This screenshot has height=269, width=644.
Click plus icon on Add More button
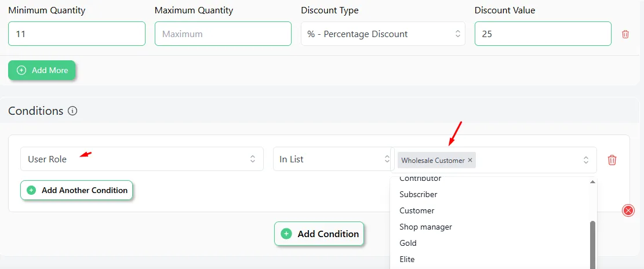click(21, 70)
